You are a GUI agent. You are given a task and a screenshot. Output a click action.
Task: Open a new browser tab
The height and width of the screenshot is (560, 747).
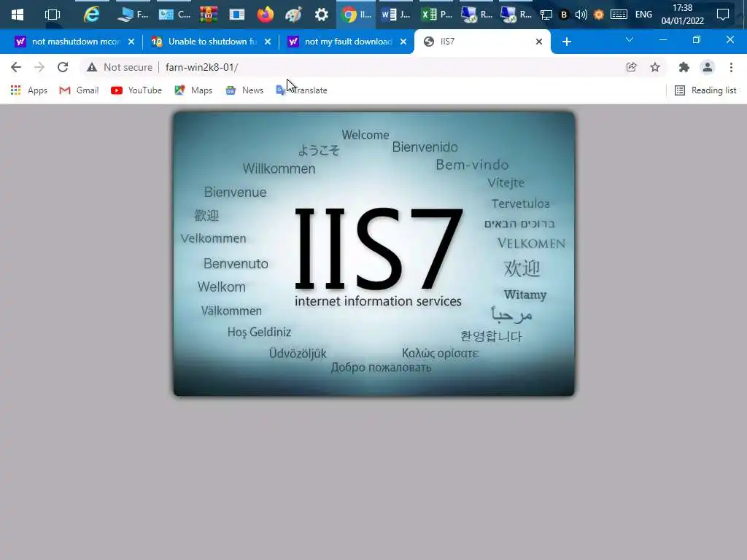pyautogui.click(x=566, y=42)
